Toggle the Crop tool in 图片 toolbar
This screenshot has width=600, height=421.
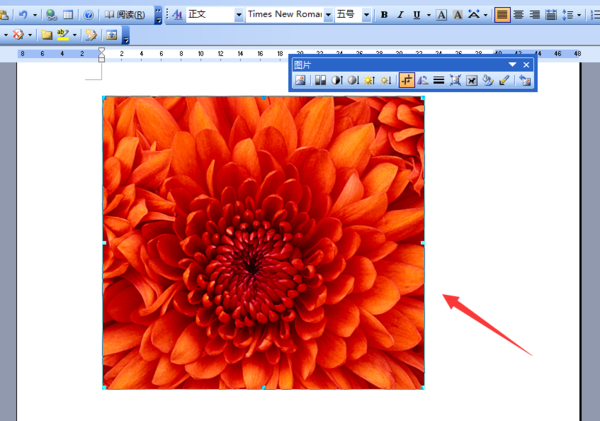[406, 80]
